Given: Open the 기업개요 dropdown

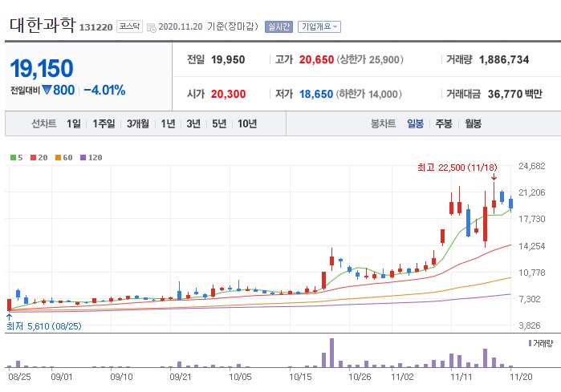Looking at the screenshot, I should pyautogui.click(x=319, y=26).
